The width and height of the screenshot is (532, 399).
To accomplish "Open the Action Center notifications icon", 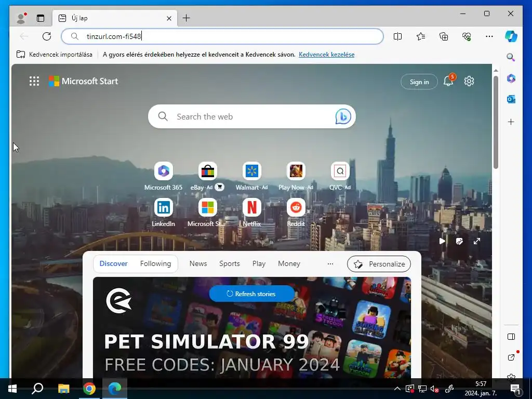I will point(515,389).
